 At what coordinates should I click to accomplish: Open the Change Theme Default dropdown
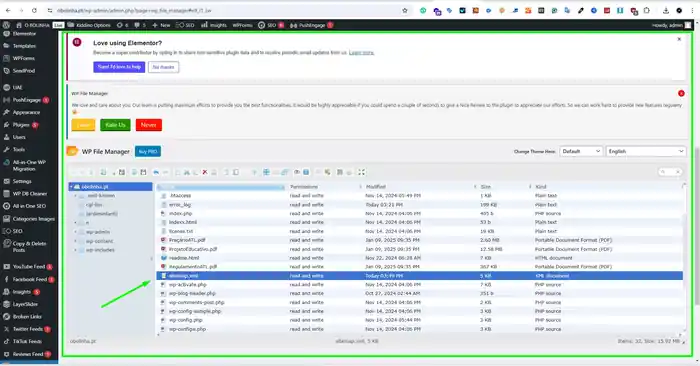click(581, 151)
